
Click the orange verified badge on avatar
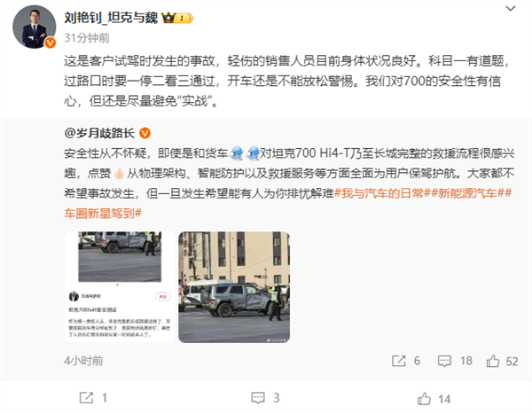(51, 43)
